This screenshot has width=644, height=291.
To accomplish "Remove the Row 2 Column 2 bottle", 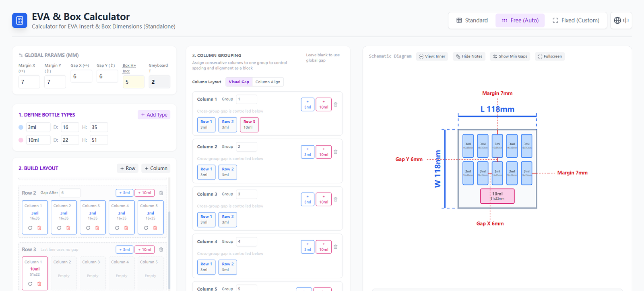I will coord(68,228).
